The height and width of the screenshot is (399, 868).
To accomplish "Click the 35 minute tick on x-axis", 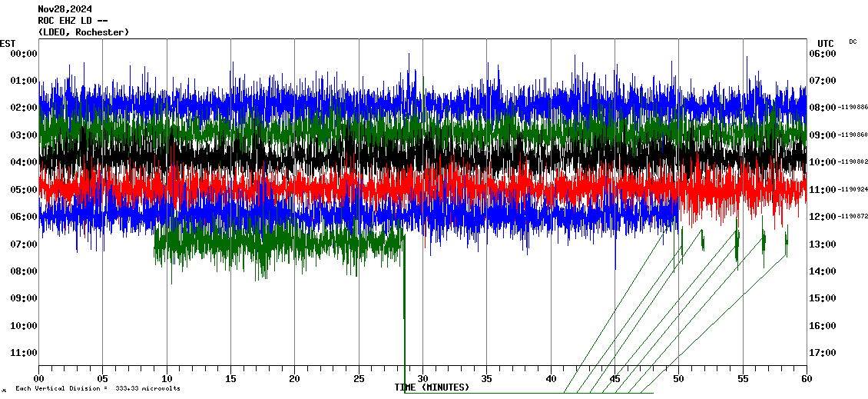I will click(486, 378).
